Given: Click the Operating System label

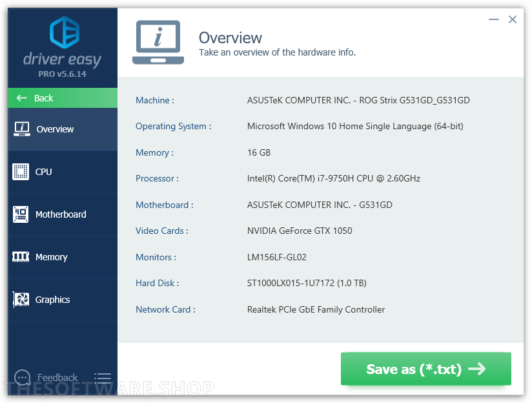Looking at the screenshot, I should point(174,127).
